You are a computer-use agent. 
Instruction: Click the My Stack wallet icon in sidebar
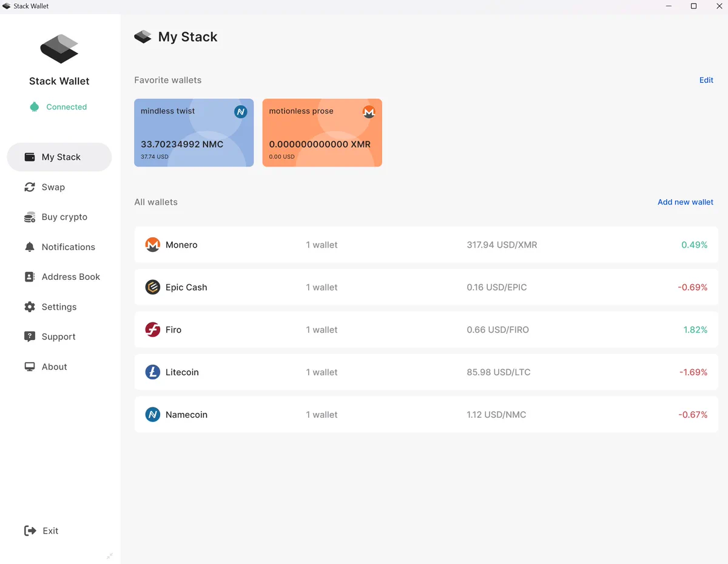29,157
